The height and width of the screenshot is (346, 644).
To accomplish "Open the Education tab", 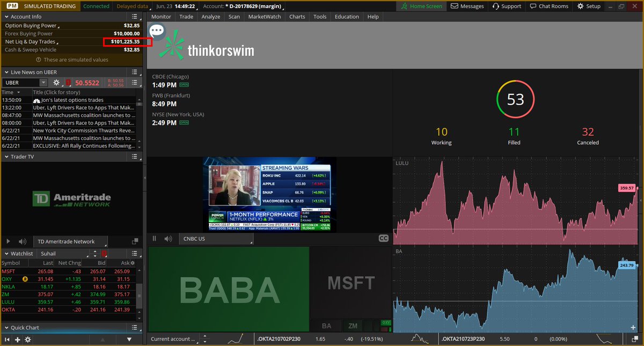I will [x=347, y=17].
